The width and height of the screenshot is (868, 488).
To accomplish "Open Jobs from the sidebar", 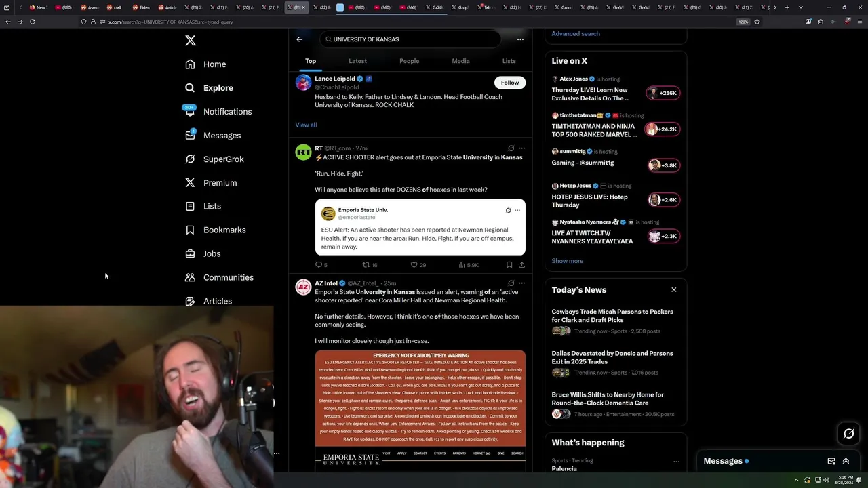I will click(x=203, y=253).
